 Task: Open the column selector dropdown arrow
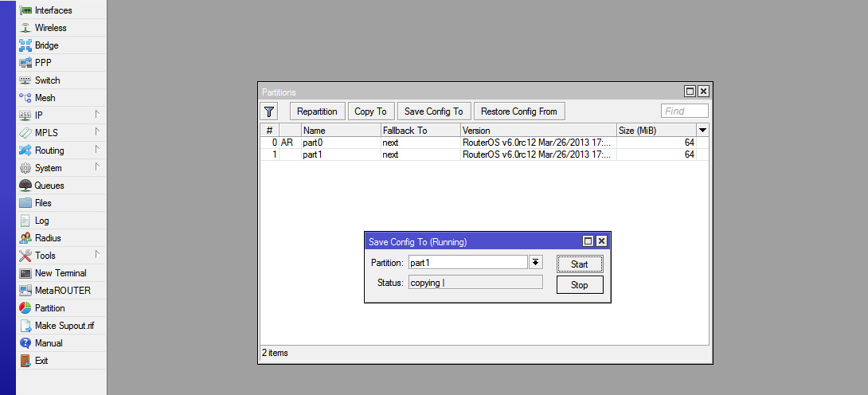tap(702, 130)
